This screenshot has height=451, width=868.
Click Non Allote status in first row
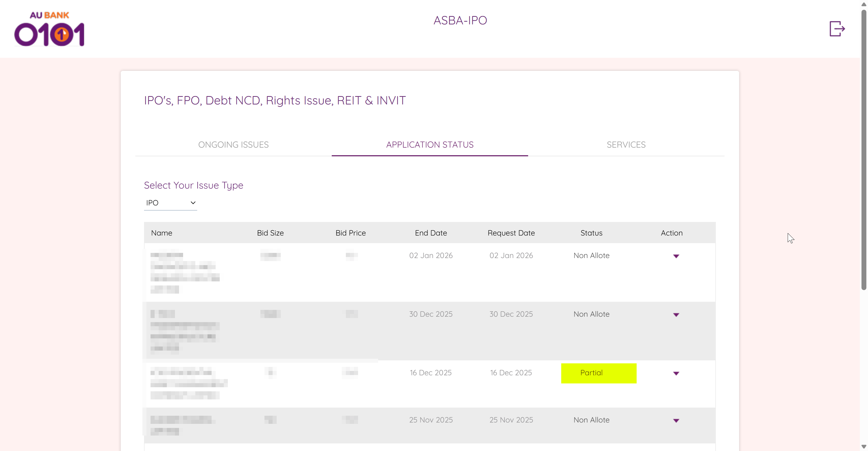pyautogui.click(x=591, y=256)
